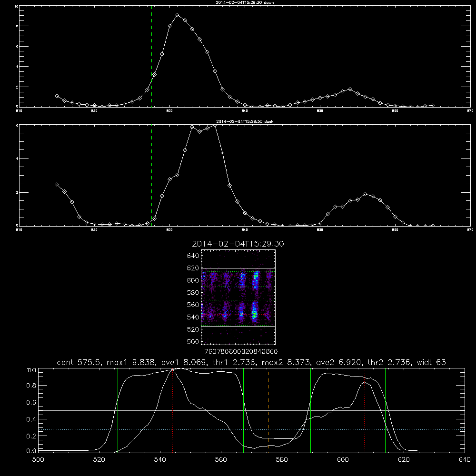Click the horizontal 0.5 line in bottom plot
Image resolution: width=476 pixels, height=476 pixels.
(251, 410)
